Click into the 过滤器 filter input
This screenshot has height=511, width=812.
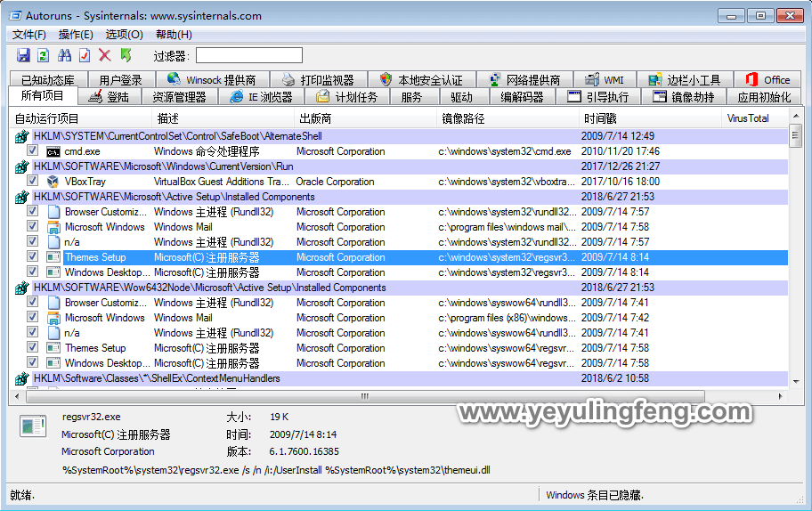point(249,55)
